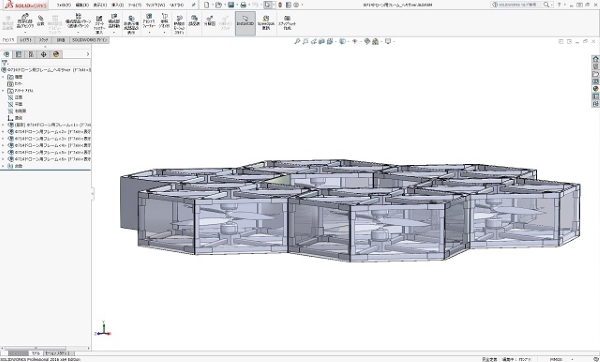600x362 pixels.
Task: Click the Save icon in the title bar
Action: [231, 5]
